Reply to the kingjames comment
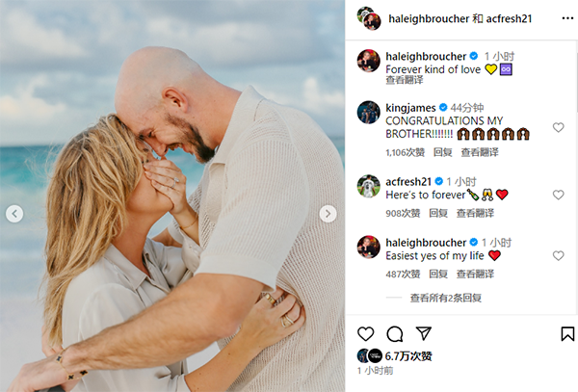 [442, 152]
